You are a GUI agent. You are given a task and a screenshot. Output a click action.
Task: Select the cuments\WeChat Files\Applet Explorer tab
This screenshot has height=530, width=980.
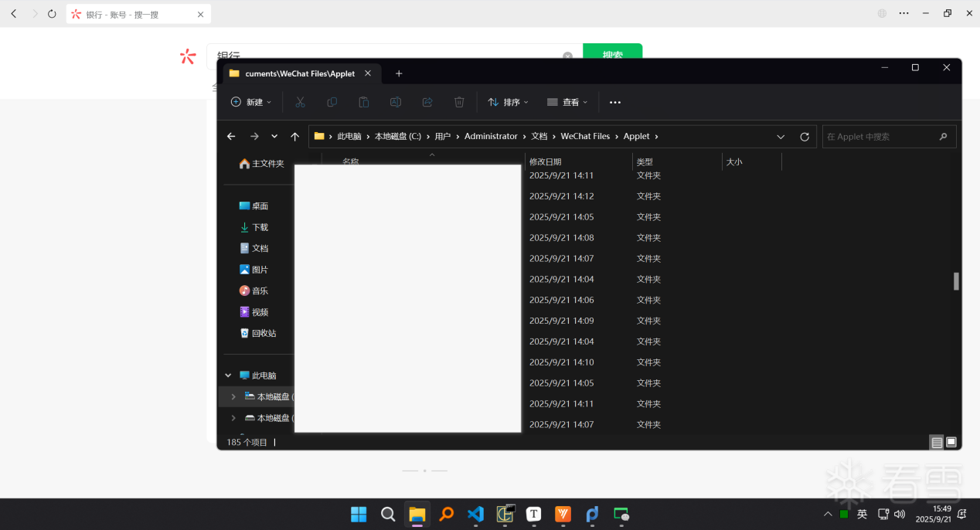301,73
